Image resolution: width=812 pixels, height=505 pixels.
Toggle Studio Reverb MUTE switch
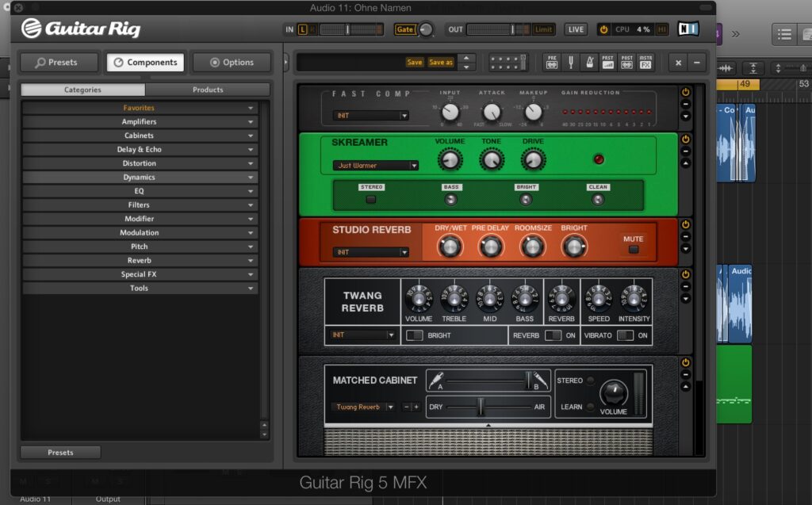tap(634, 250)
